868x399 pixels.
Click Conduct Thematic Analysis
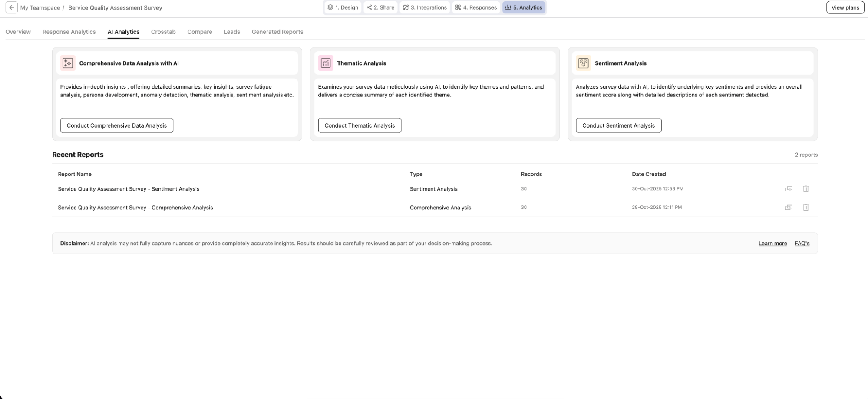point(359,125)
